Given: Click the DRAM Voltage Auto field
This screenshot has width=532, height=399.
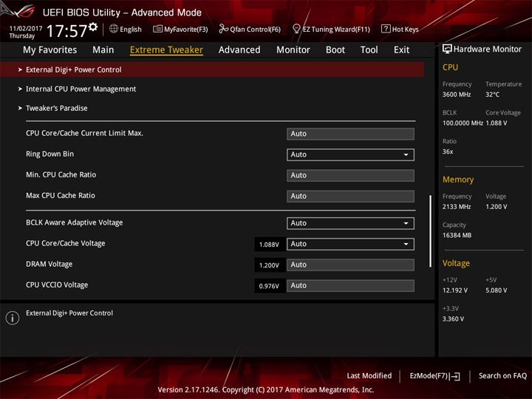Looking at the screenshot, I should (x=350, y=265).
